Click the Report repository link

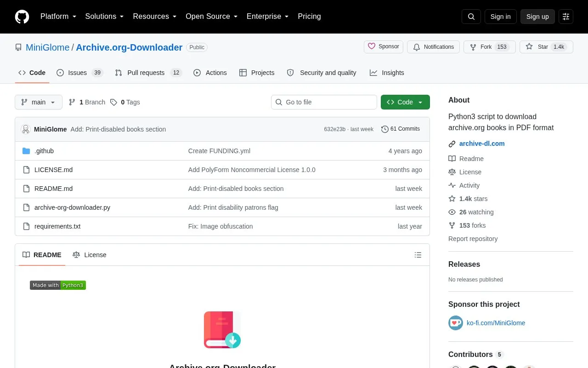[473, 239]
